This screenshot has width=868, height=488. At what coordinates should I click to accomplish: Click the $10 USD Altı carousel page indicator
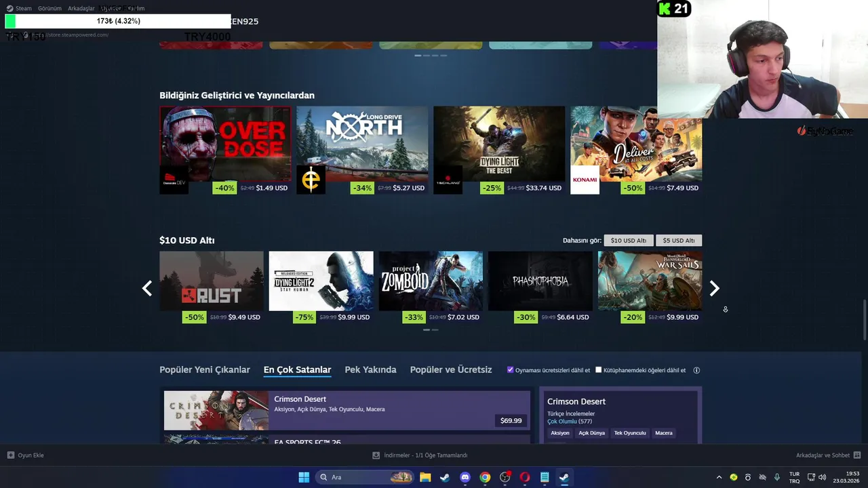[x=431, y=329]
